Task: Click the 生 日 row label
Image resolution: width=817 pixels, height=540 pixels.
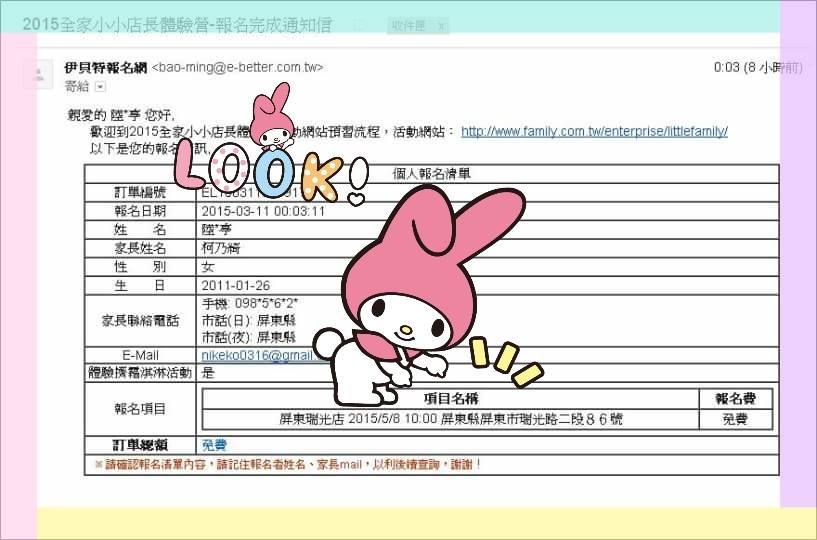Action: click(140, 286)
